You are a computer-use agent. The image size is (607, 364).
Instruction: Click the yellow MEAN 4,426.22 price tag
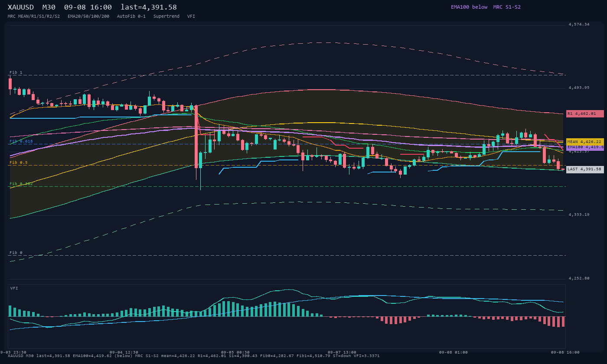pos(585,142)
